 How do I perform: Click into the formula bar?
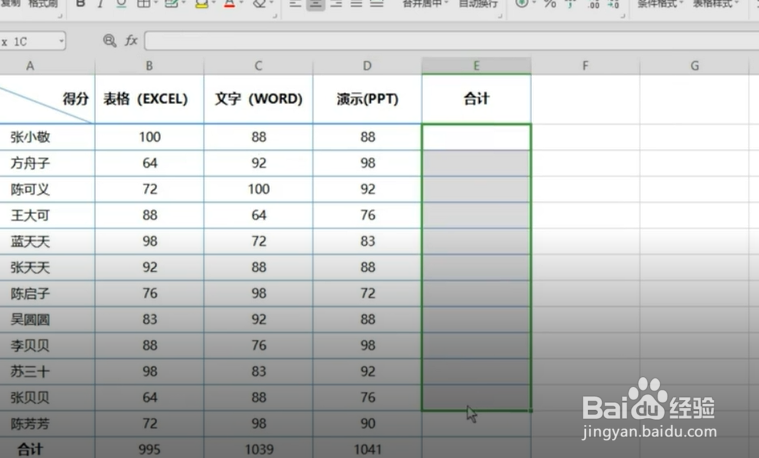pos(452,41)
